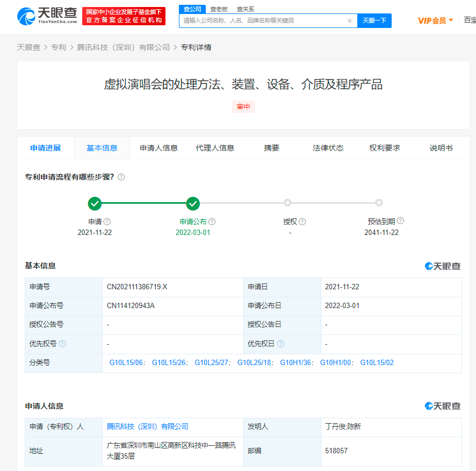Click help icon next to 优先权号
The width and height of the screenshot is (476, 471).
(63, 344)
